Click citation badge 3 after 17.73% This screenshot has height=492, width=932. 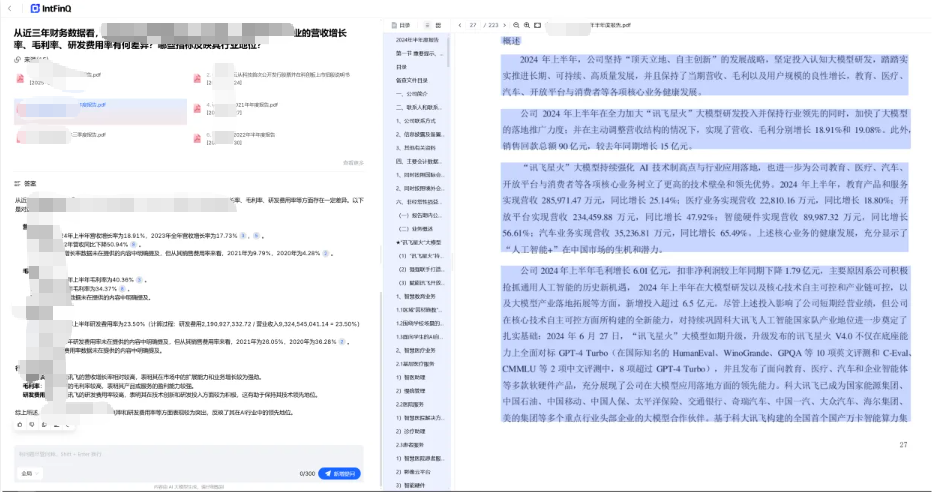point(243,236)
